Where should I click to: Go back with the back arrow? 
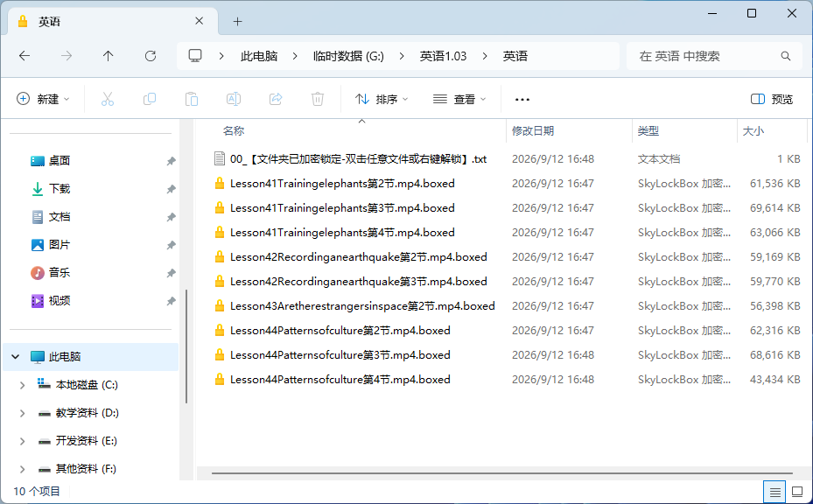pyautogui.click(x=25, y=56)
